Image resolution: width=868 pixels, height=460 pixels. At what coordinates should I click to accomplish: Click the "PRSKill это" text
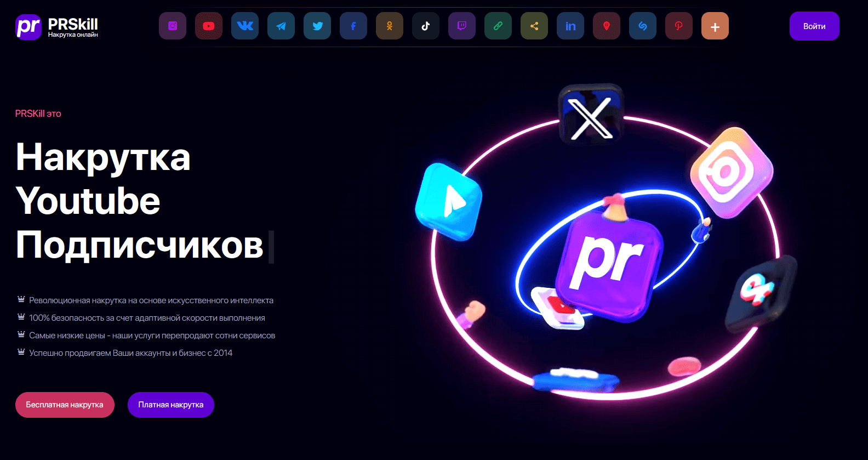point(38,113)
